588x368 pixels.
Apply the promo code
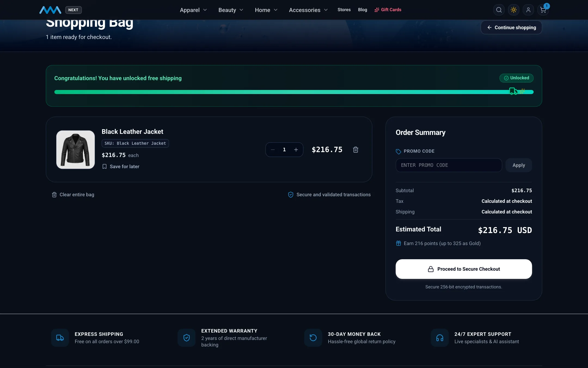[x=519, y=165]
